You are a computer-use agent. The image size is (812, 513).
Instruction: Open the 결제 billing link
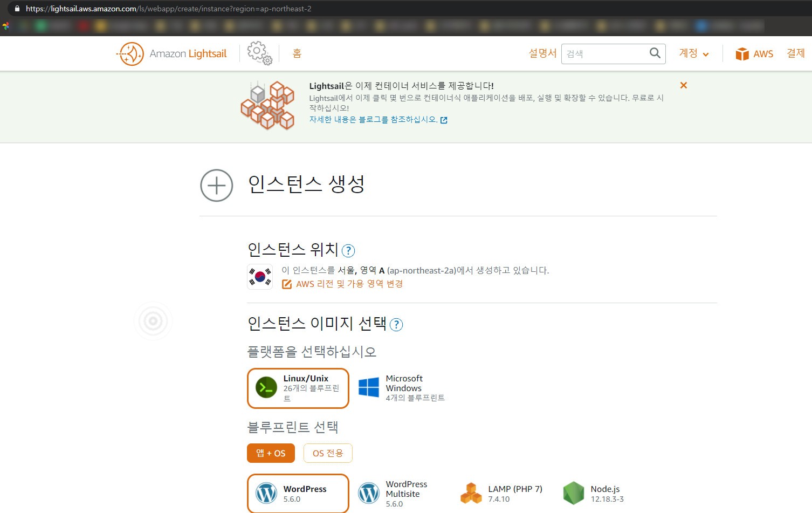796,53
